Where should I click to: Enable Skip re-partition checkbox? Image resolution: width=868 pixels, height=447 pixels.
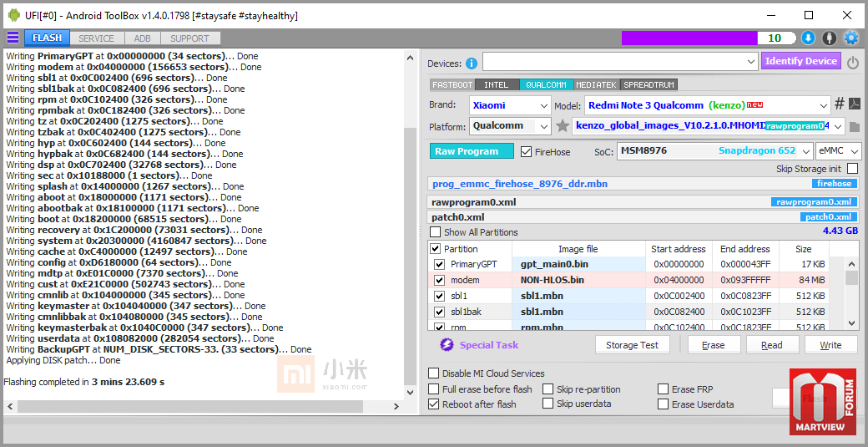tap(548, 389)
